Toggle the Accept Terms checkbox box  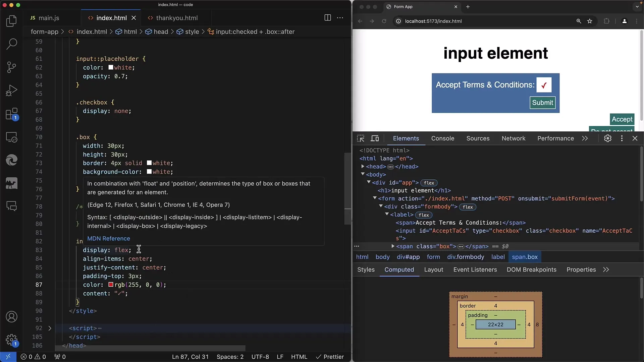pos(544,85)
